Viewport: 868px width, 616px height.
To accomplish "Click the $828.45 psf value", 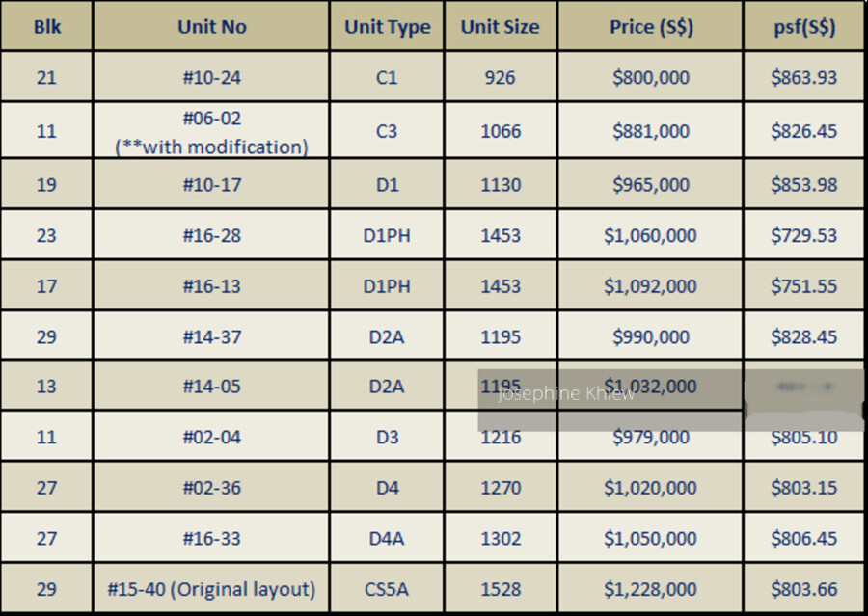I will click(x=803, y=337).
